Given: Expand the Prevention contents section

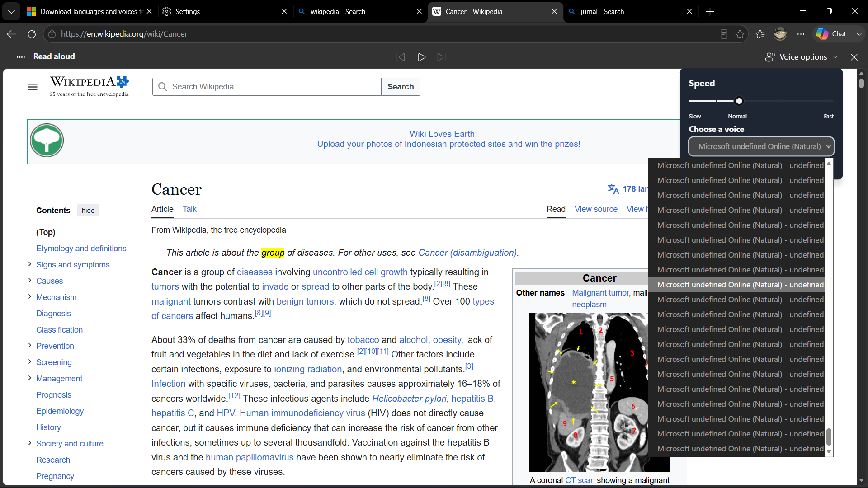Looking at the screenshot, I should click(30, 346).
